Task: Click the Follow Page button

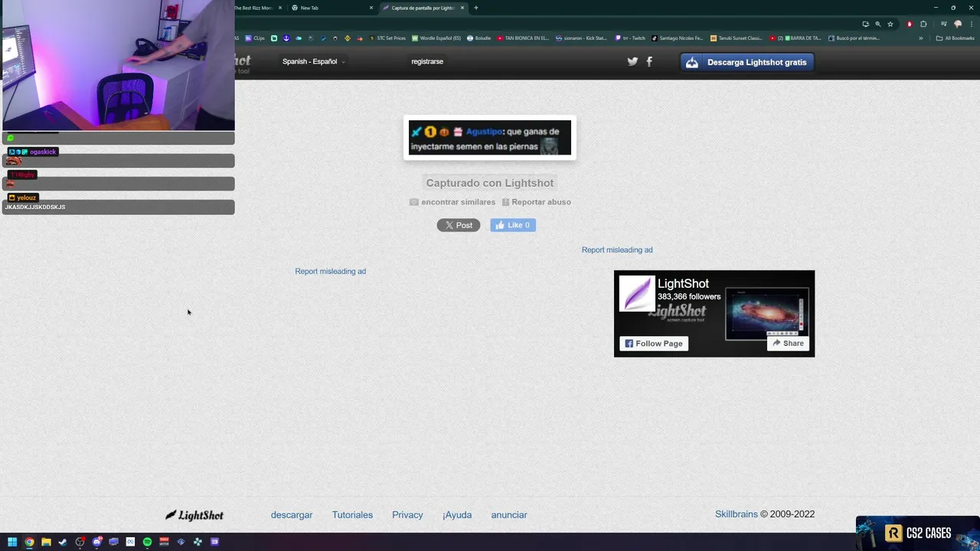Action: point(654,344)
